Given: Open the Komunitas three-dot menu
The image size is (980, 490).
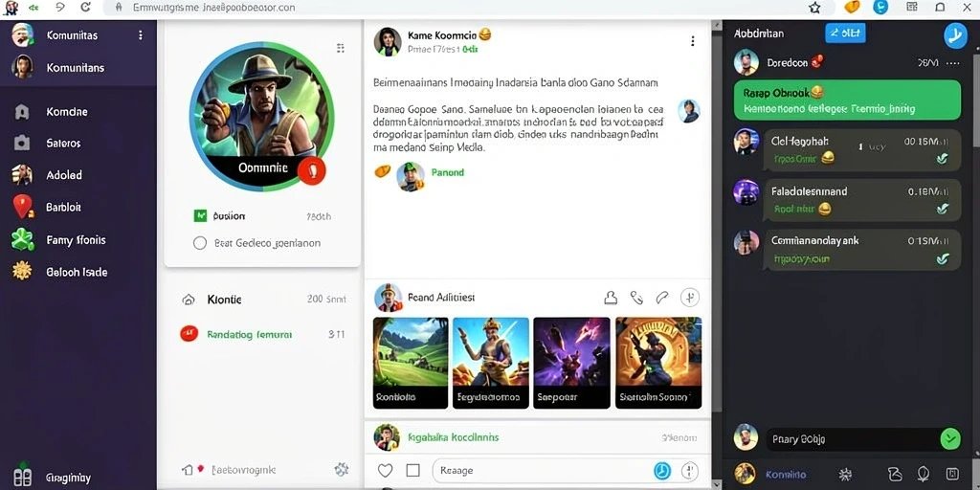Looking at the screenshot, I should pyautogui.click(x=140, y=35).
